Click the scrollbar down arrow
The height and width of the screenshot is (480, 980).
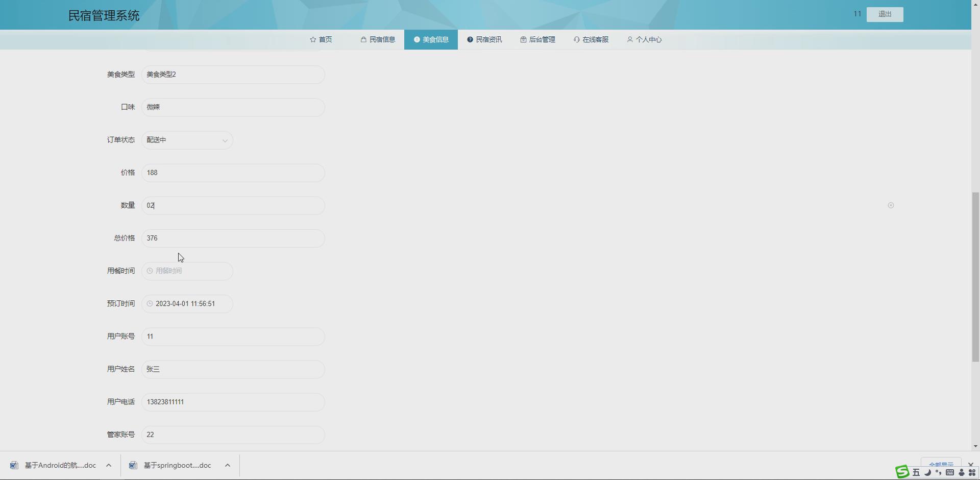975,446
